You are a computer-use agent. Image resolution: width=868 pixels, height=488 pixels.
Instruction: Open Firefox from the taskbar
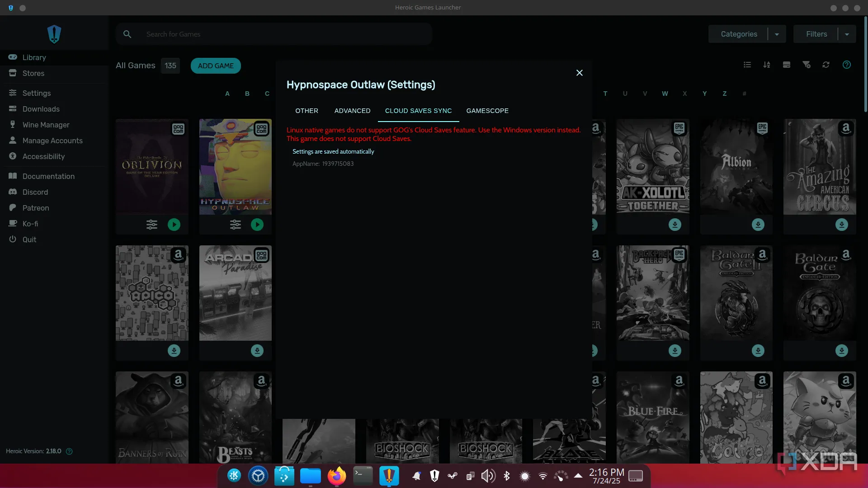click(x=336, y=476)
